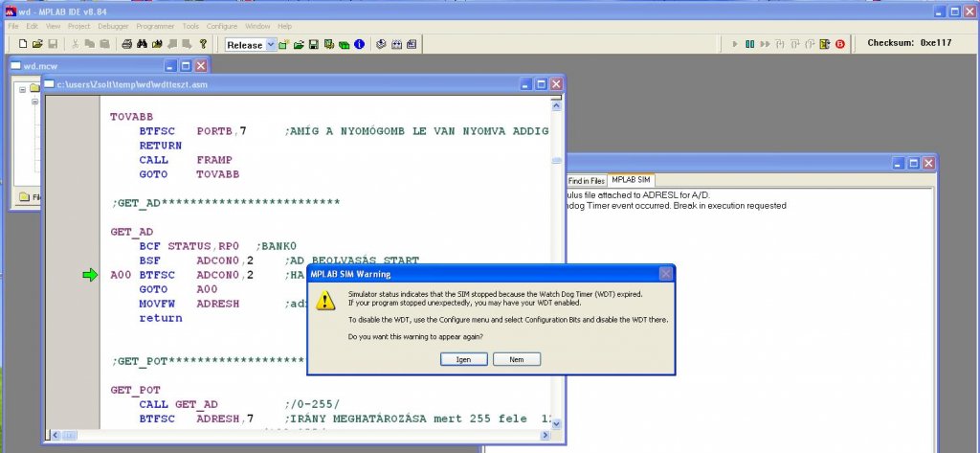Click the 'CALL FRAMP' code line
The height and width of the screenshot is (453, 980).
(x=186, y=160)
